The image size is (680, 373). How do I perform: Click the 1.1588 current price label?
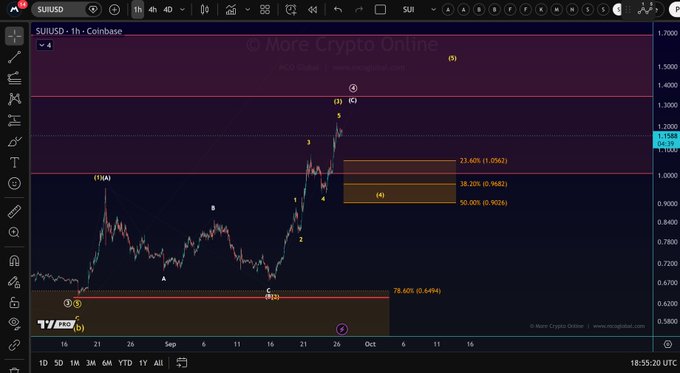point(666,136)
